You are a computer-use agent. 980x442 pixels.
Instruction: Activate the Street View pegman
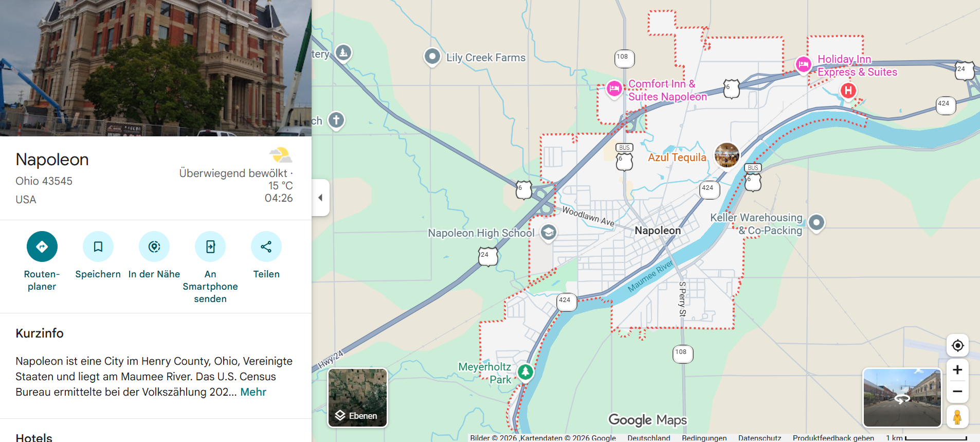[x=957, y=417]
